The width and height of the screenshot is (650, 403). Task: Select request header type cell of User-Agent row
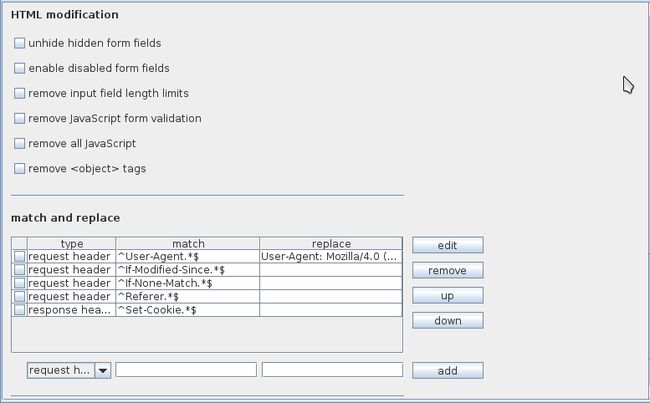[x=71, y=256]
